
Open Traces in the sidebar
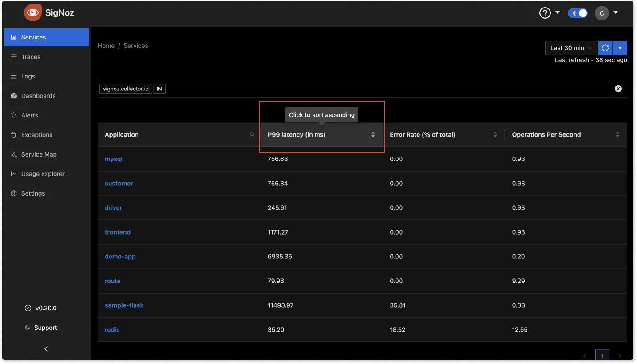click(x=46, y=57)
